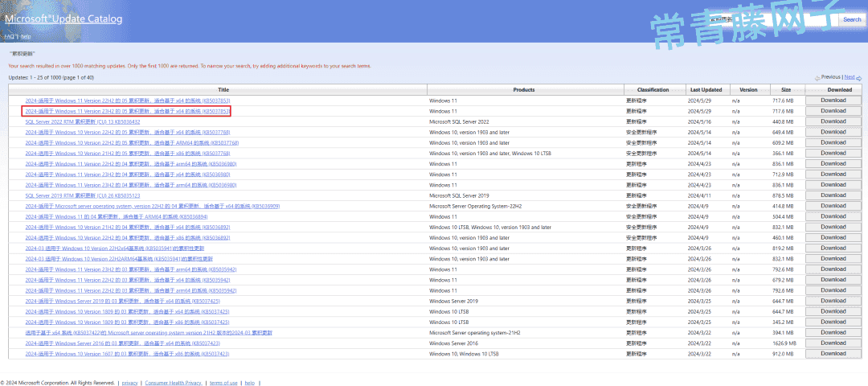This screenshot has height=386, width=868.
Task: Go to the Next results page arrow icon
Action: (859, 78)
